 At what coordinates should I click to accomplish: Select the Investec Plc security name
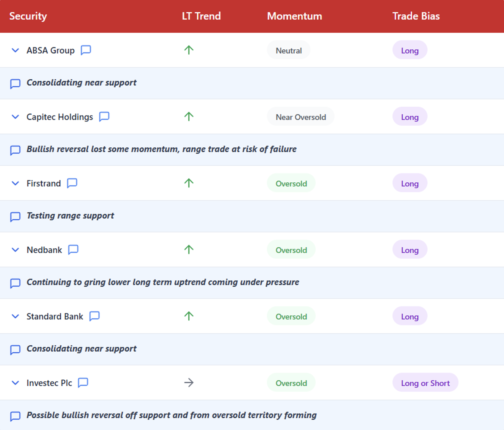pos(49,383)
